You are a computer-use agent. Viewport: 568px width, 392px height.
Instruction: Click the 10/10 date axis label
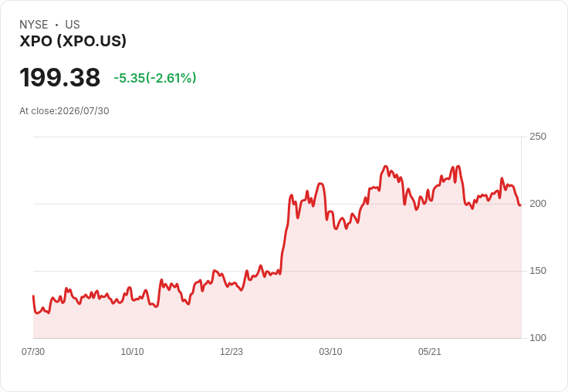(x=132, y=352)
